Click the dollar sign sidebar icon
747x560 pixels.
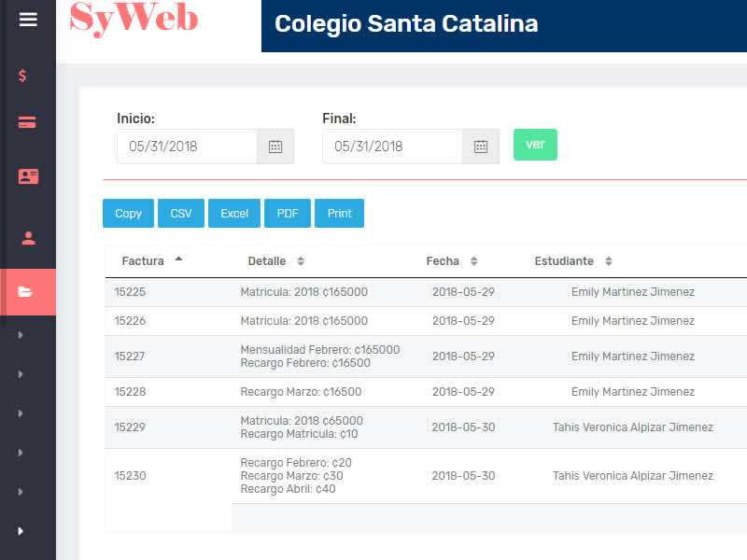tap(22, 76)
